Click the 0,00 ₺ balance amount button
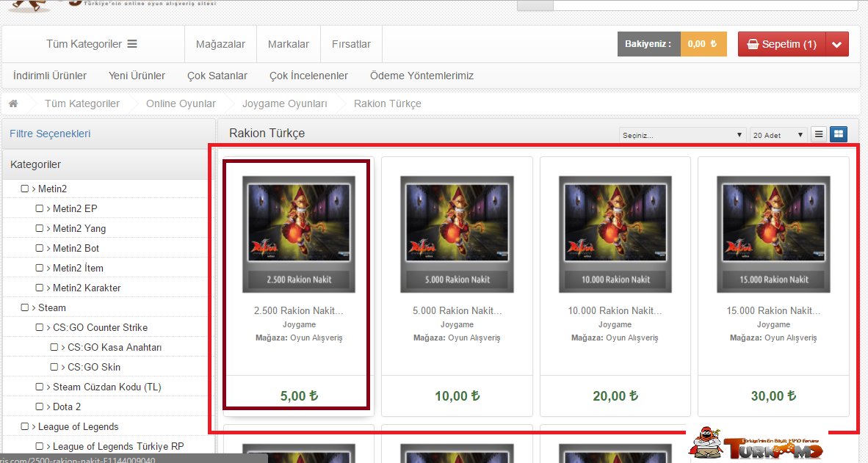 click(x=704, y=44)
